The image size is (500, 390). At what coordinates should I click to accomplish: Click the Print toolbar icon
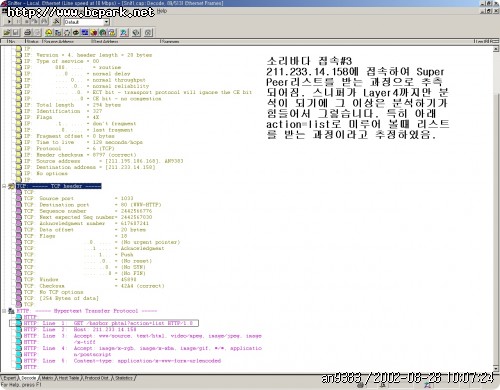pyautogui.click(x=28, y=32)
